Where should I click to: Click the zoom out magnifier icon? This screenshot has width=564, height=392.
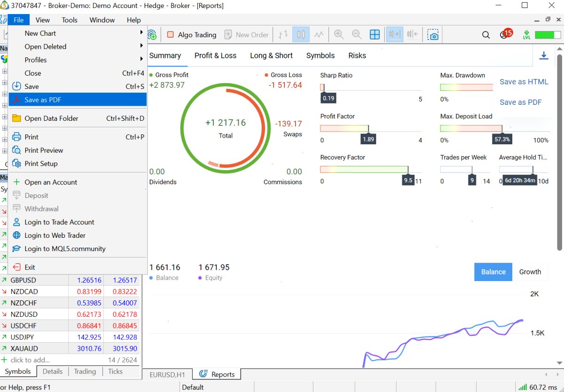point(357,35)
